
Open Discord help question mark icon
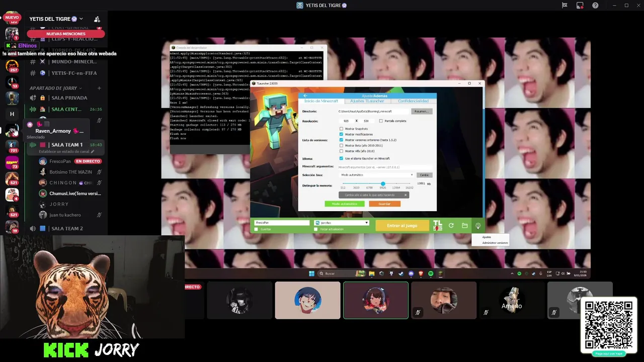(595, 6)
